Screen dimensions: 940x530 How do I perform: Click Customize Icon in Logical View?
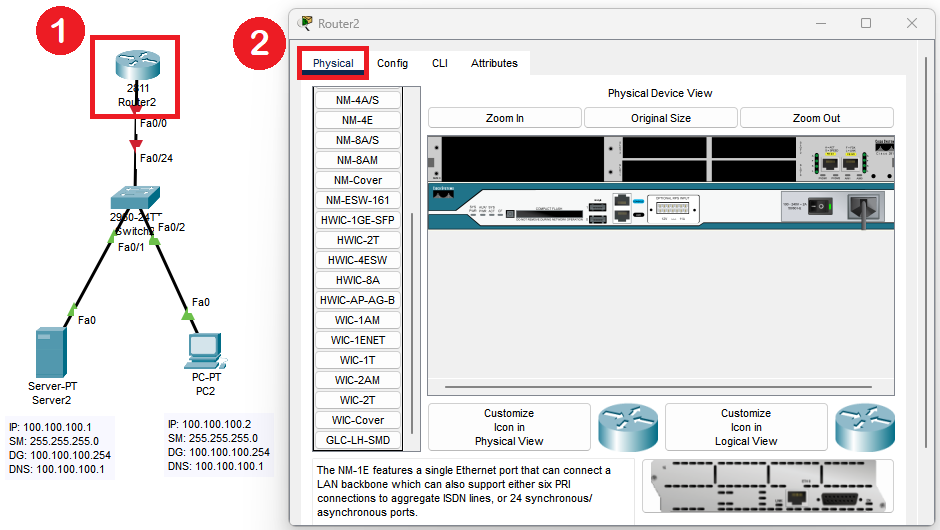click(746, 427)
